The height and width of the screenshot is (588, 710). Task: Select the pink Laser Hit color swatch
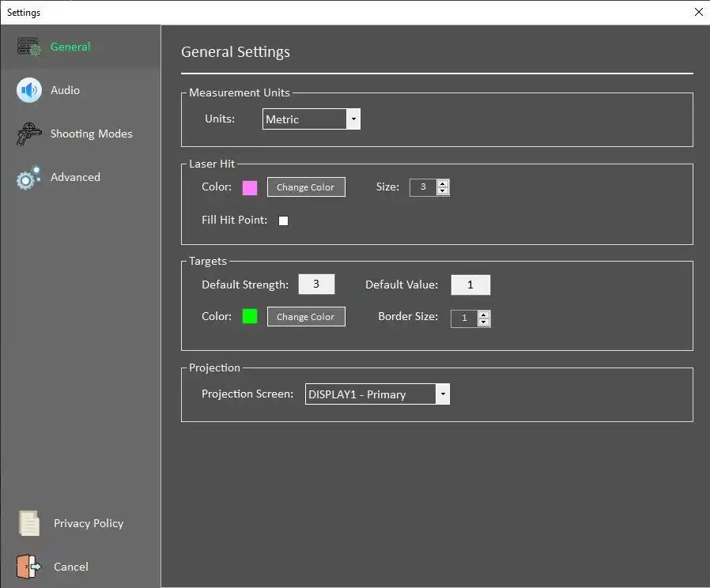pyautogui.click(x=250, y=187)
